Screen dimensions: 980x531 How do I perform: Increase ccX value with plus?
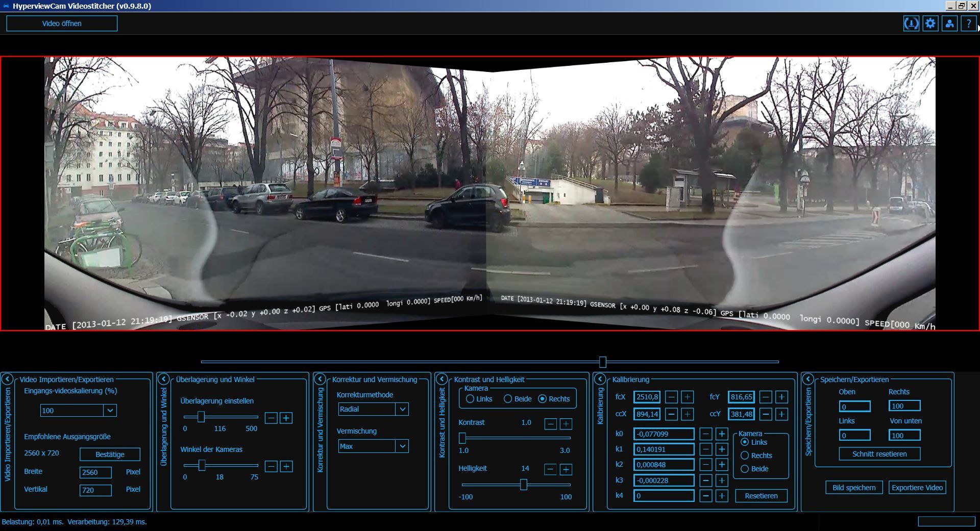tap(688, 414)
